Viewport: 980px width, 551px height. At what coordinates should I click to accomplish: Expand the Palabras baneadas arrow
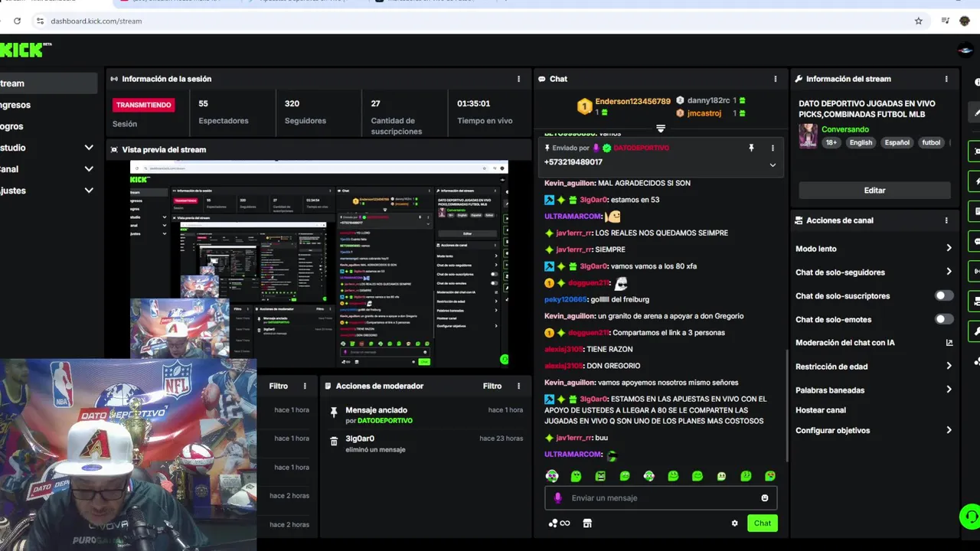coord(949,390)
